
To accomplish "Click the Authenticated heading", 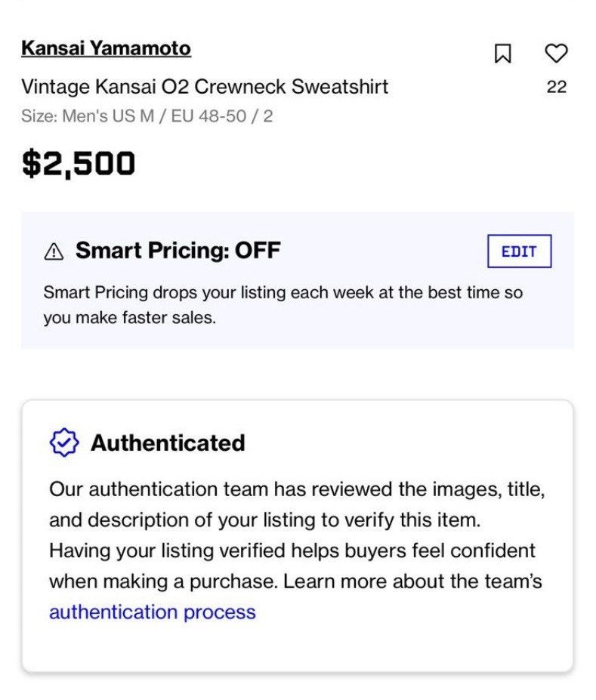I will click(168, 443).
